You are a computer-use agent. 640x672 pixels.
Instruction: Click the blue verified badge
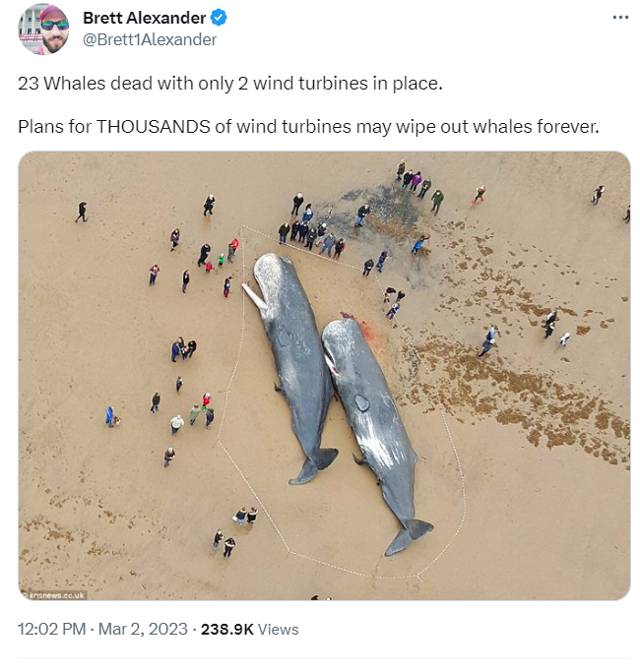(219, 18)
